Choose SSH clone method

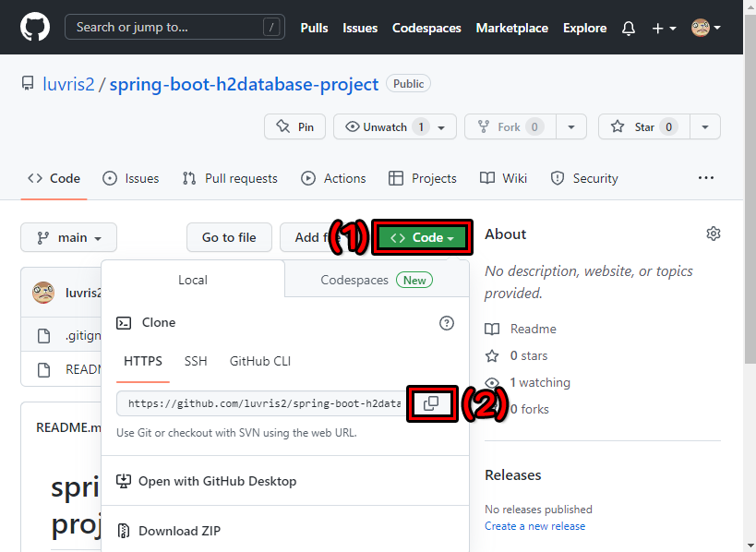coord(196,362)
